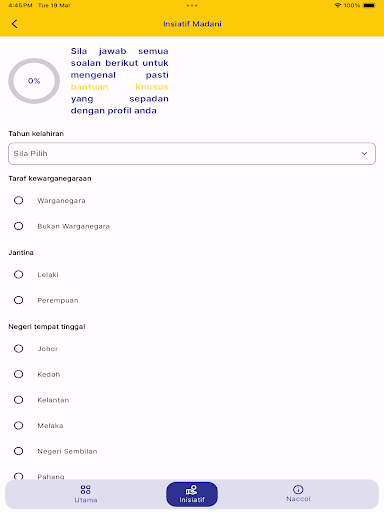Tap the Insiatif Madani header title
This screenshot has width=384, height=512.
click(192, 24)
